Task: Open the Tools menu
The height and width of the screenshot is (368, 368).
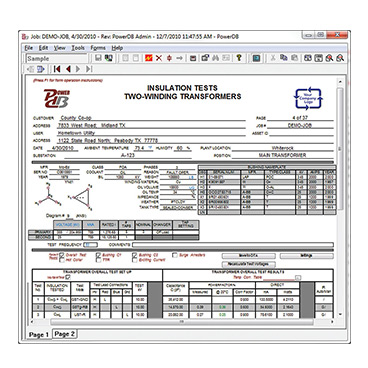Action: point(78,48)
